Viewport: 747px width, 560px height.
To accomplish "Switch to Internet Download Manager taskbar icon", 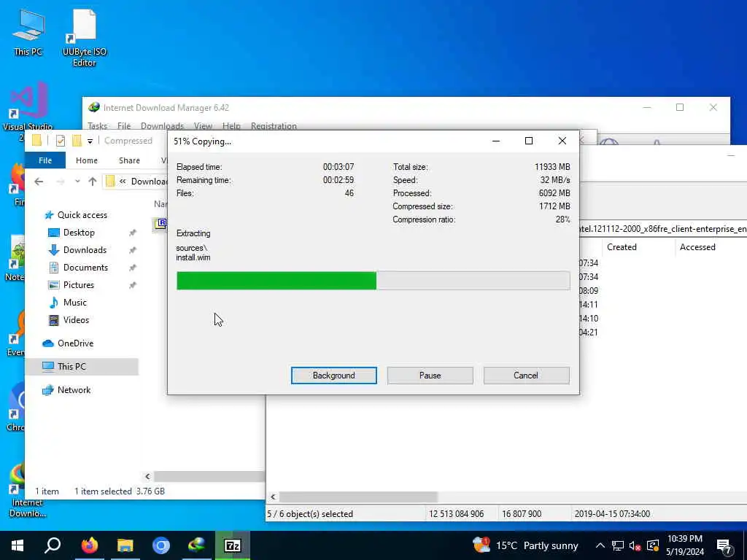I will point(197,545).
